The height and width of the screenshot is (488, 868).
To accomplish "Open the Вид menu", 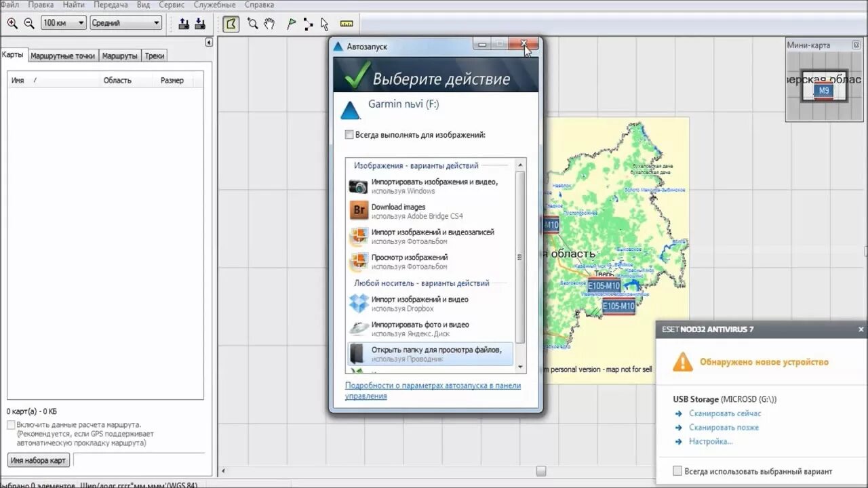I will [x=143, y=5].
